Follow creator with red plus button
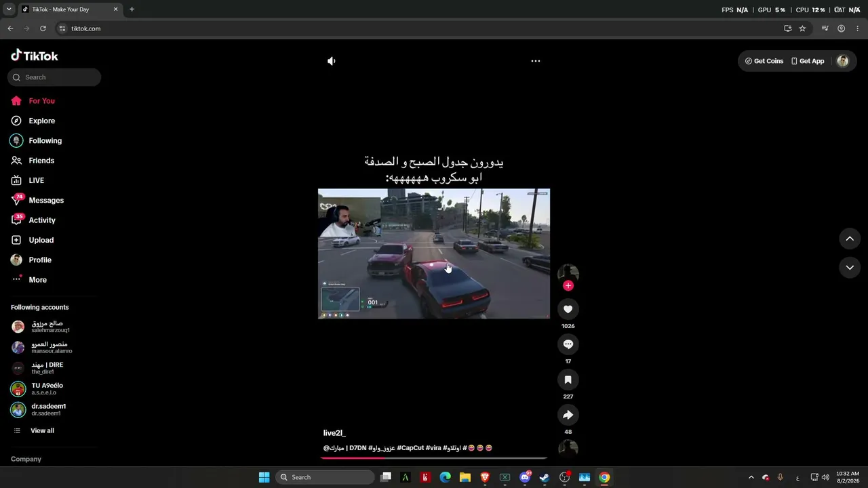The width and height of the screenshot is (868, 488). click(x=568, y=286)
